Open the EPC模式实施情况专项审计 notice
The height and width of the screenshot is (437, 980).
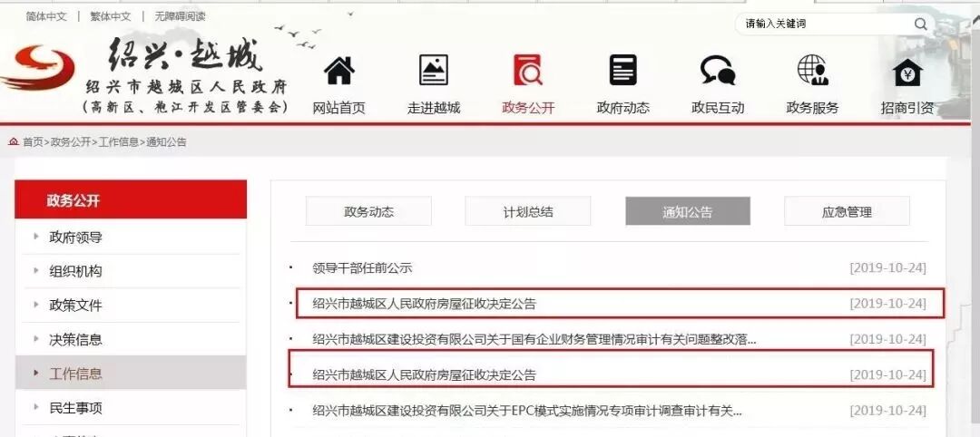click(527, 411)
